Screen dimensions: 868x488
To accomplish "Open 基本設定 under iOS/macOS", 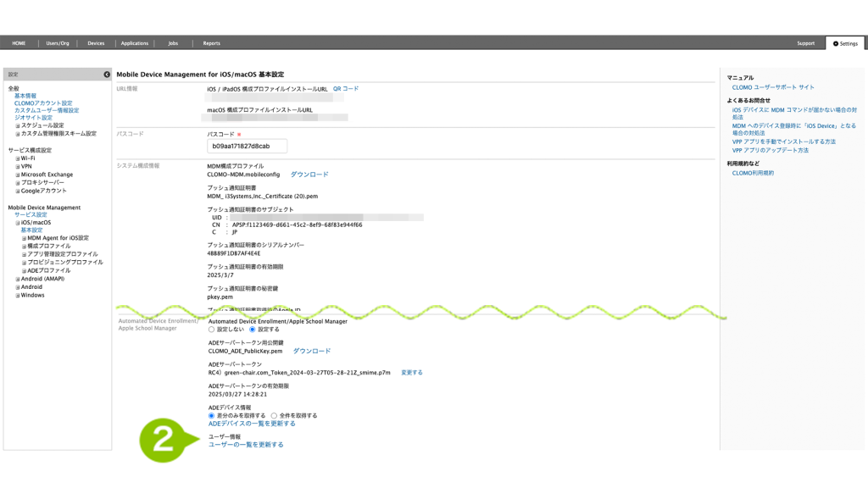I will point(31,230).
